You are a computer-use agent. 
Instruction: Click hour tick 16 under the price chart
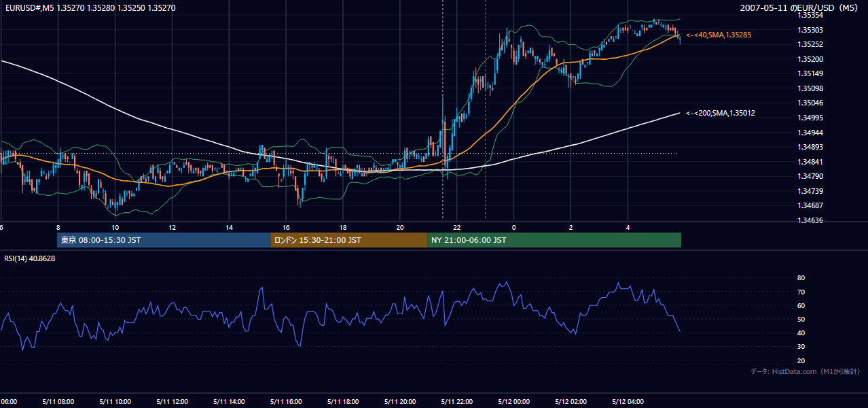[286, 228]
